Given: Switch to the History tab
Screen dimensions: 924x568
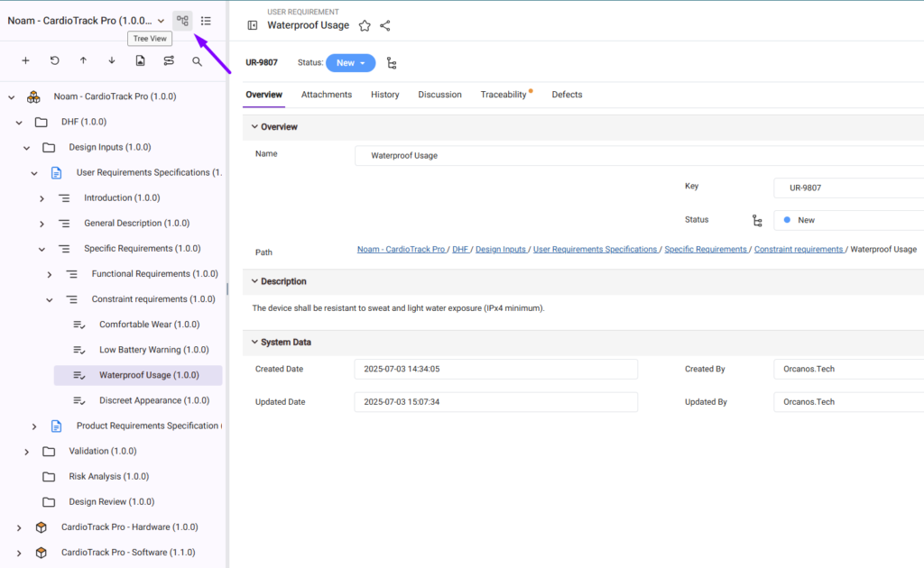Looking at the screenshot, I should coord(384,95).
